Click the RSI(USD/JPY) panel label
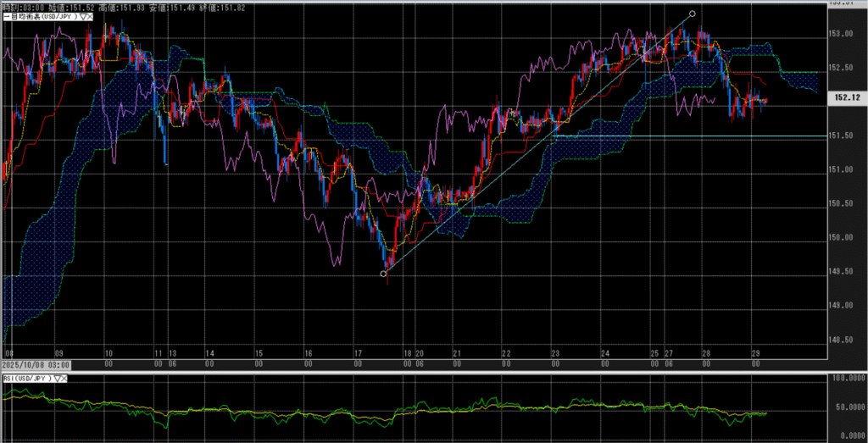 (25, 378)
